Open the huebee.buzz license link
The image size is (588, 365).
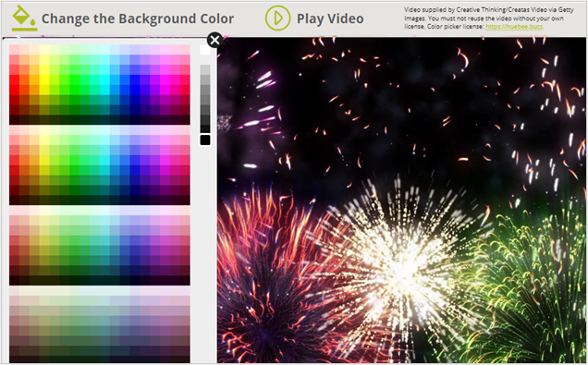tap(514, 27)
